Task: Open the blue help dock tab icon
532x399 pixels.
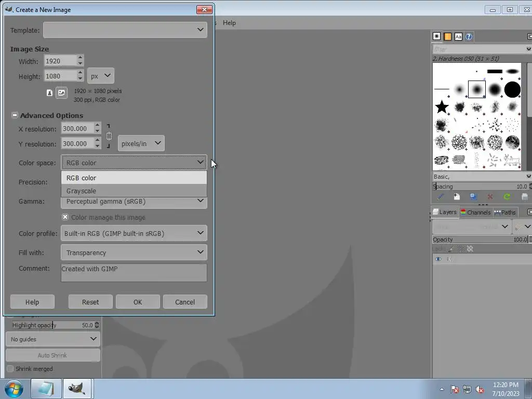Action: click(469, 36)
